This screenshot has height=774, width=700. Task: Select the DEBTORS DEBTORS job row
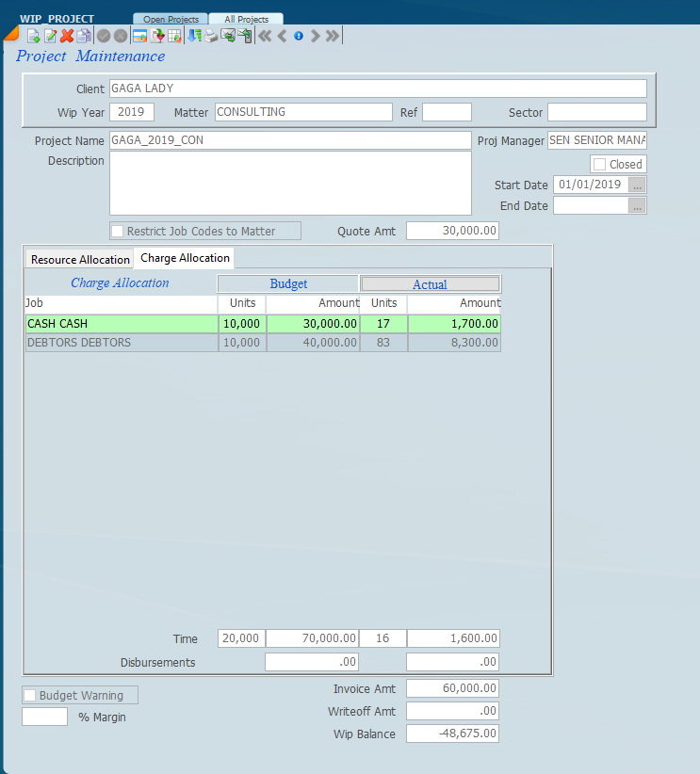click(121, 343)
